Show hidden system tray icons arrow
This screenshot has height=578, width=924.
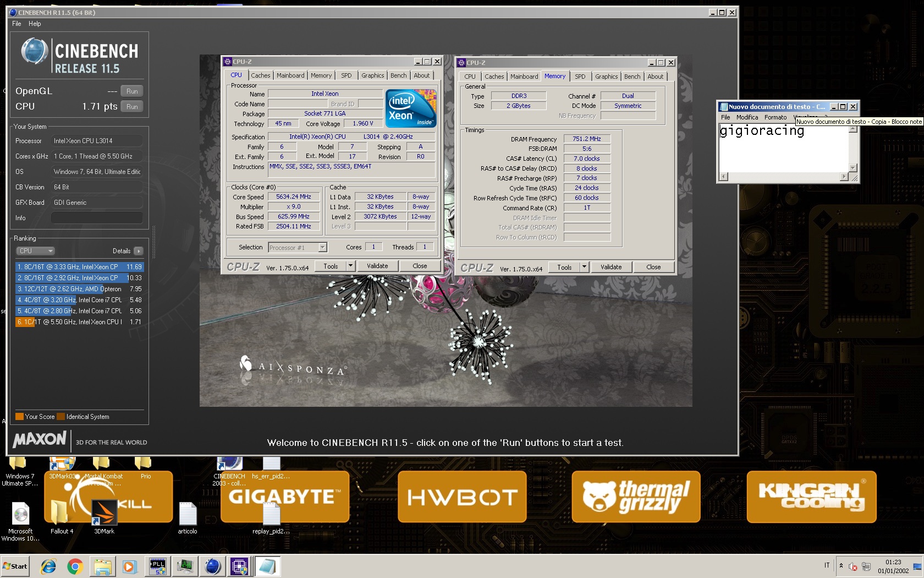841,566
